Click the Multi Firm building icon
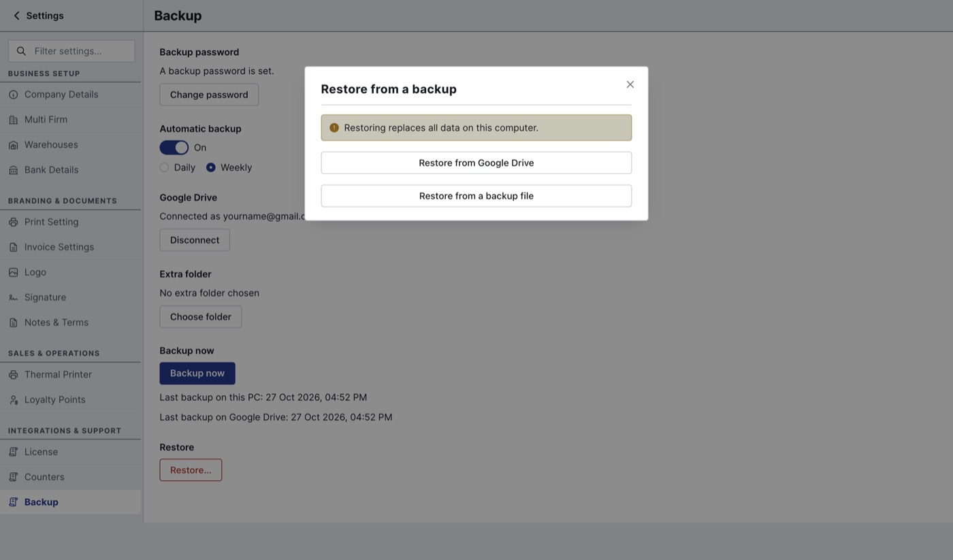953x560 pixels. click(13, 120)
